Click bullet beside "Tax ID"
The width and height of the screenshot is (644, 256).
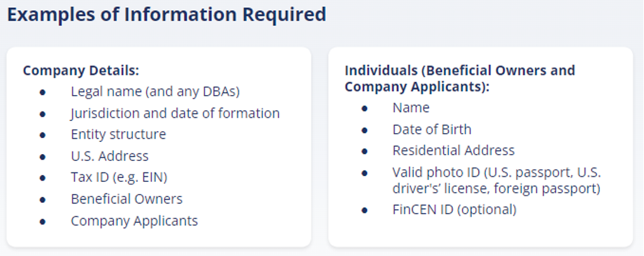click(x=43, y=178)
